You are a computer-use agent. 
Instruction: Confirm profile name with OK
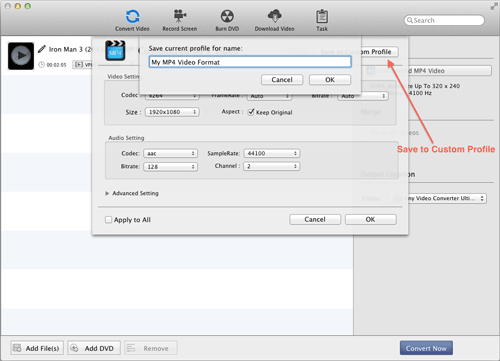(330, 80)
